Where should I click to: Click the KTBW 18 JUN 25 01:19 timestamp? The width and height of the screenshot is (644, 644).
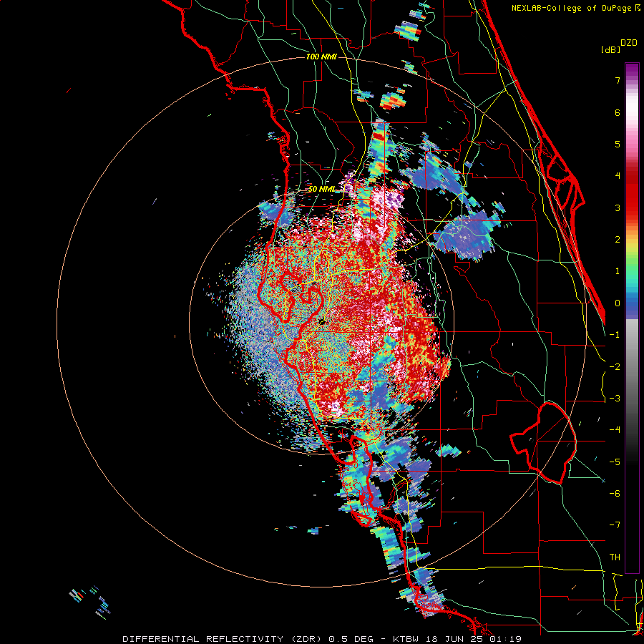point(457,639)
